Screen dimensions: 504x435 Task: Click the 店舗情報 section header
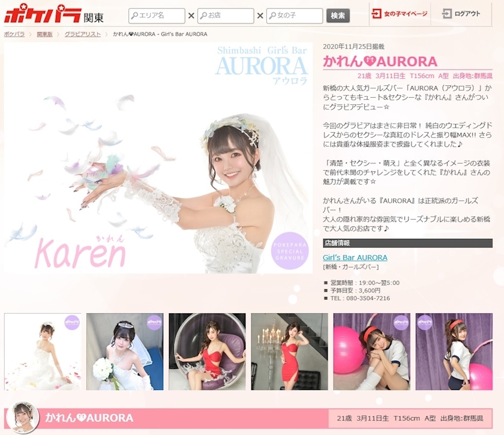click(407, 243)
